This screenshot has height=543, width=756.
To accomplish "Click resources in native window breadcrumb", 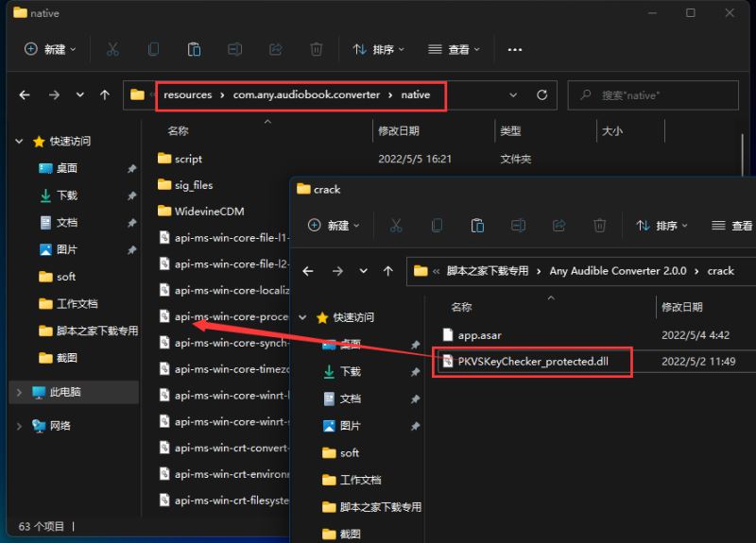I will [187, 95].
